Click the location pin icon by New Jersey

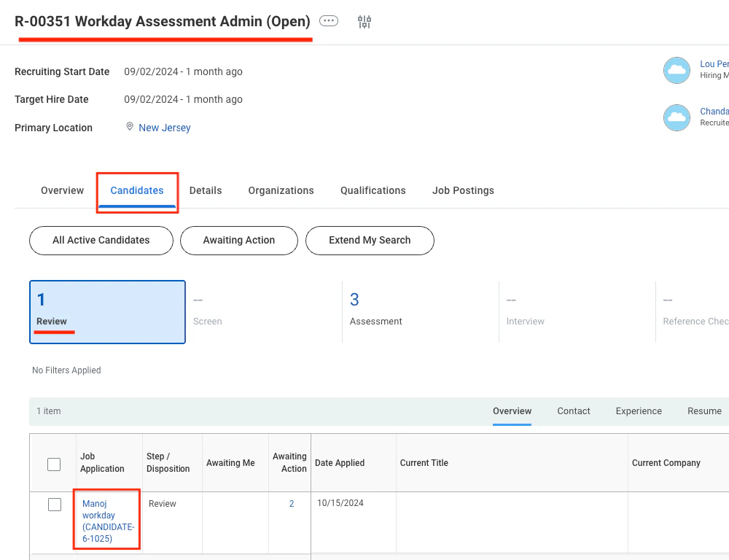(130, 127)
